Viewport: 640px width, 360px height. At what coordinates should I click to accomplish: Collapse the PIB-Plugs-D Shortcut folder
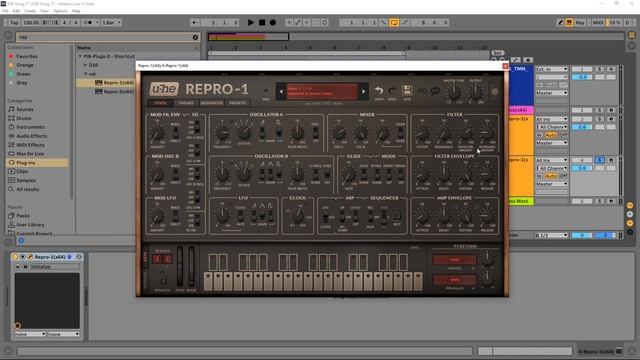[x=80, y=56]
